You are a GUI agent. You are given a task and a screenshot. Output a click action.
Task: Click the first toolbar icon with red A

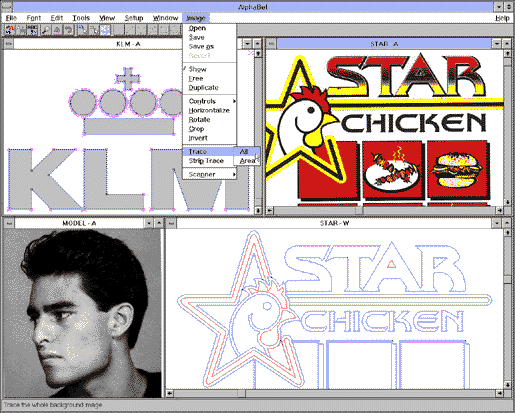point(9,30)
